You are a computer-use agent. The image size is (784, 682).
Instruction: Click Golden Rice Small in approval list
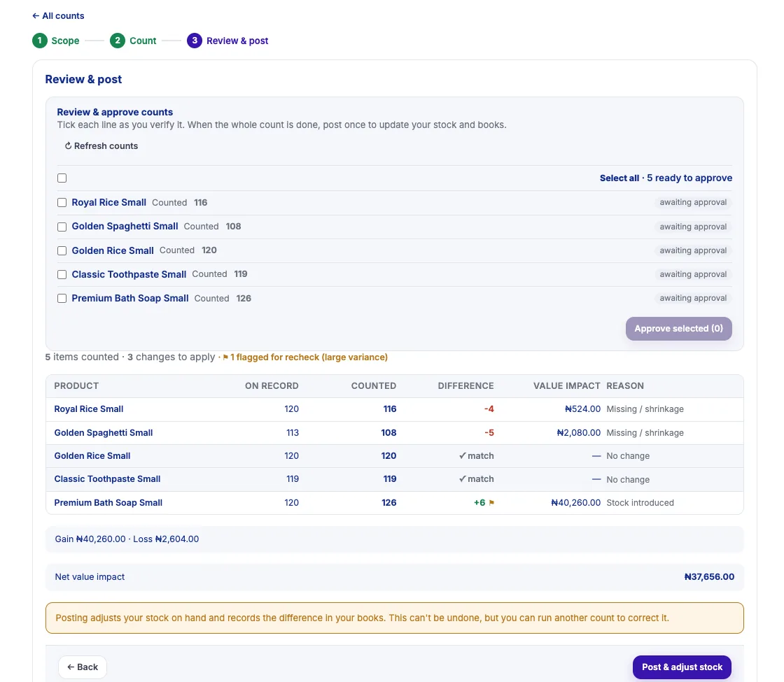click(113, 250)
